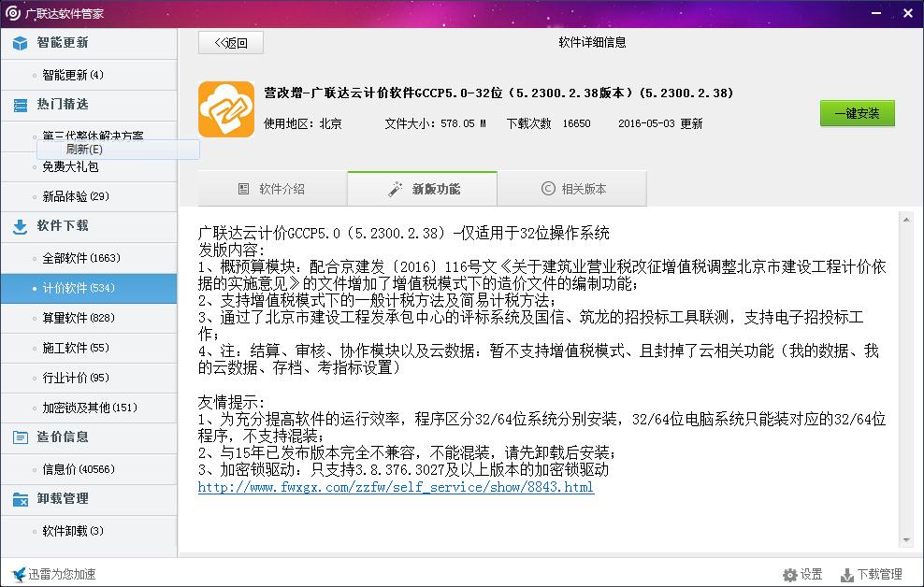924x587 pixels.
Task: Open 下载管理 in the bottom bar
Action: click(872, 575)
